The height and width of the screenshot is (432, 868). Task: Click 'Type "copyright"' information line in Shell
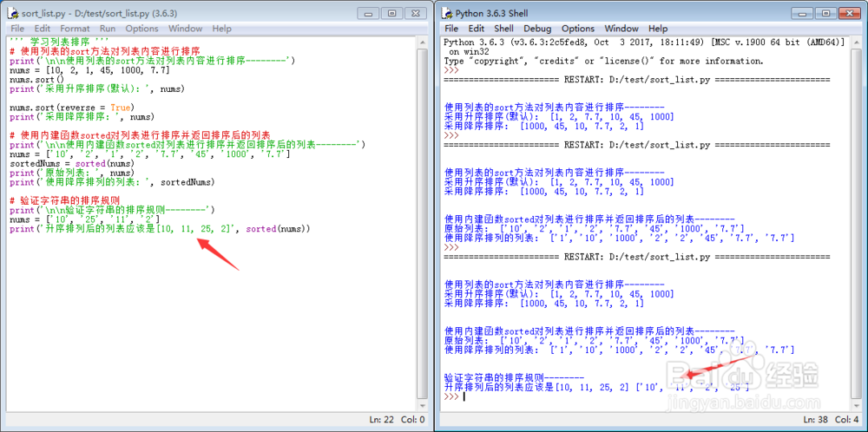603,61
